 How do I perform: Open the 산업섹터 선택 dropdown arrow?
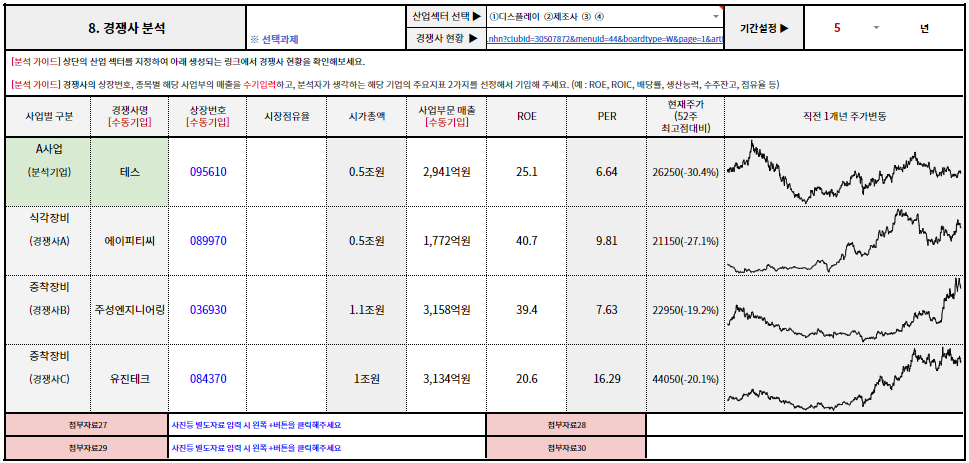pos(716,16)
